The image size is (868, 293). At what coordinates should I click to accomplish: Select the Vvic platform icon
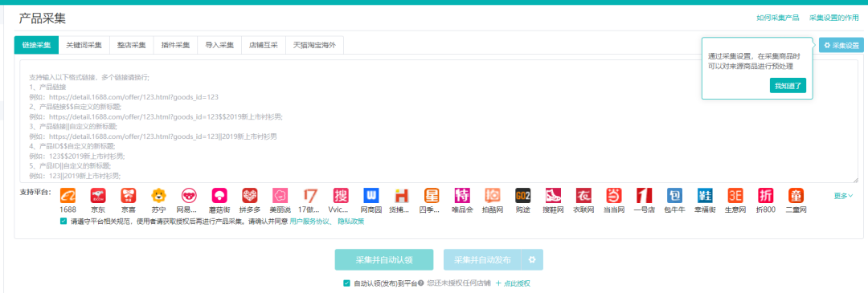point(341,196)
